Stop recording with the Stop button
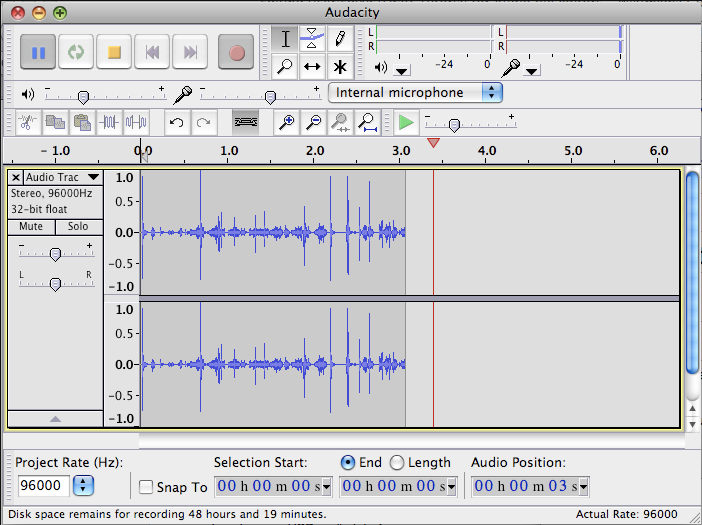 pyautogui.click(x=114, y=52)
